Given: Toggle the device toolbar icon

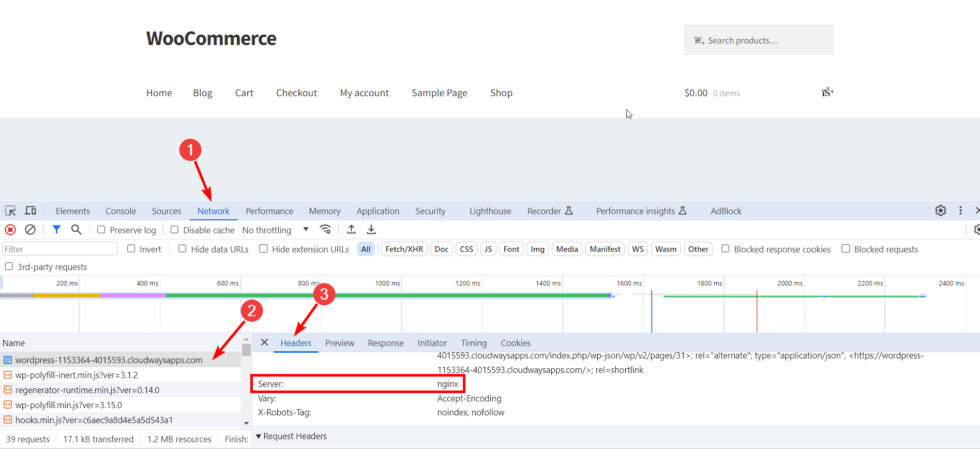Looking at the screenshot, I should click(x=31, y=211).
